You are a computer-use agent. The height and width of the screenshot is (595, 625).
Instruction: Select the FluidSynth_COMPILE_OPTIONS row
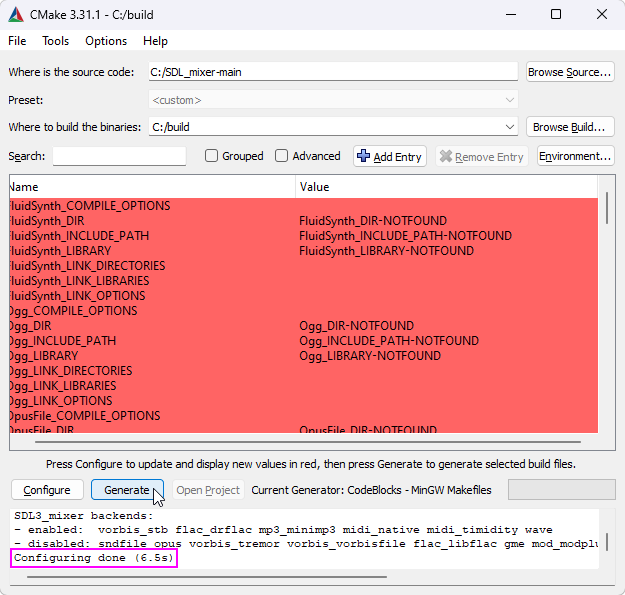pyautogui.click(x=304, y=206)
